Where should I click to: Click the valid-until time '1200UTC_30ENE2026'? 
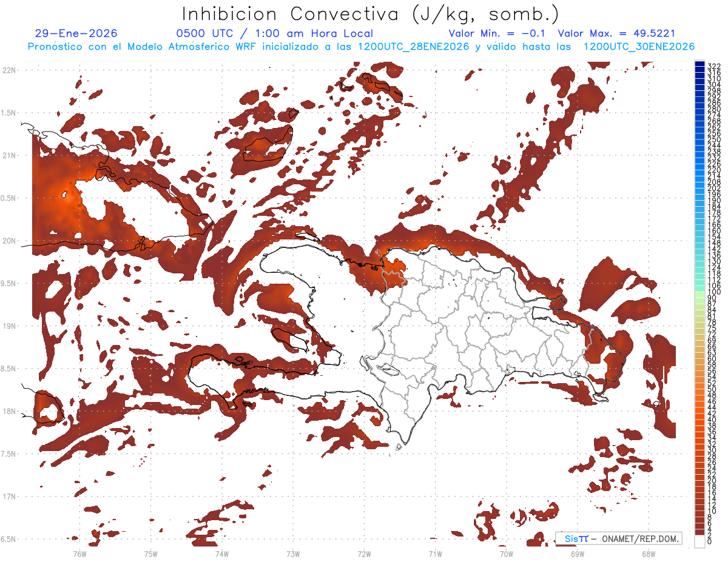click(639, 47)
